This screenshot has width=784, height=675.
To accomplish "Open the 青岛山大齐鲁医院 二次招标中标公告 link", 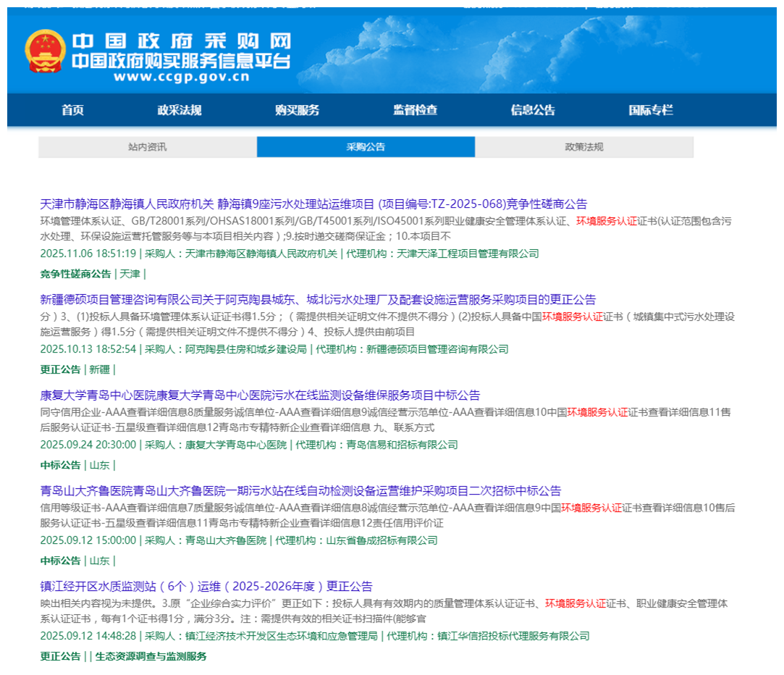I will click(300, 491).
